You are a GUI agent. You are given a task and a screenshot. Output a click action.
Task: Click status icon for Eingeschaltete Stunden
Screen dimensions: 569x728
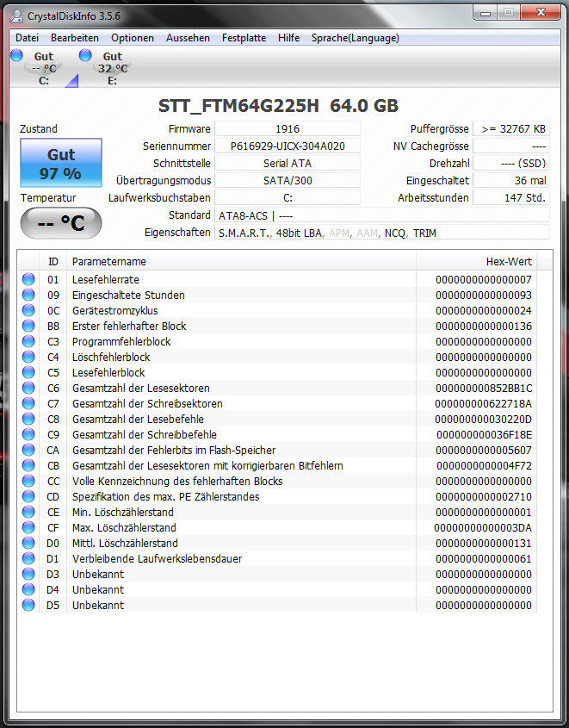pyautogui.click(x=28, y=295)
